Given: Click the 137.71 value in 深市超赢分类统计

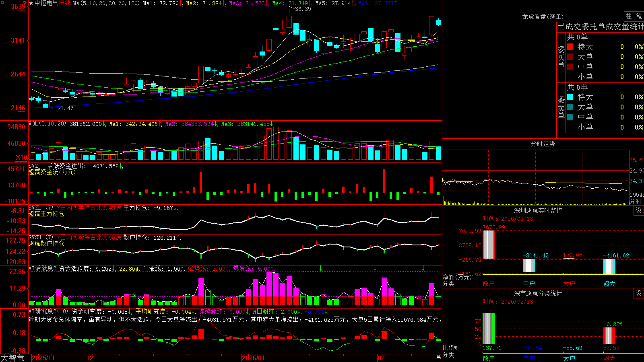Looking at the screenshot, I should pyautogui.click(x=492, y=348).
